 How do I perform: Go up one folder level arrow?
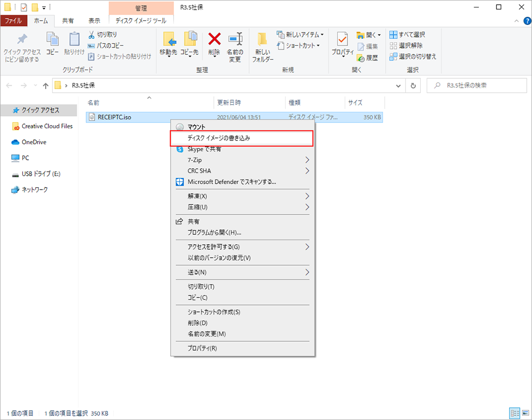(46, 85)
